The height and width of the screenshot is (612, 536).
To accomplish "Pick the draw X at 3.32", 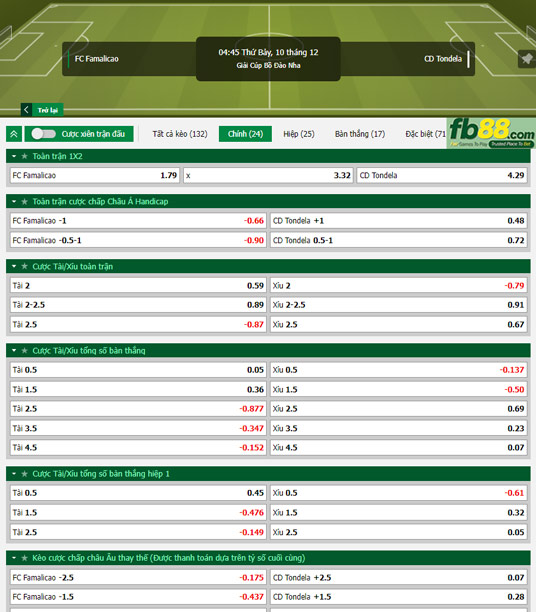I will (x=268, y=175).
